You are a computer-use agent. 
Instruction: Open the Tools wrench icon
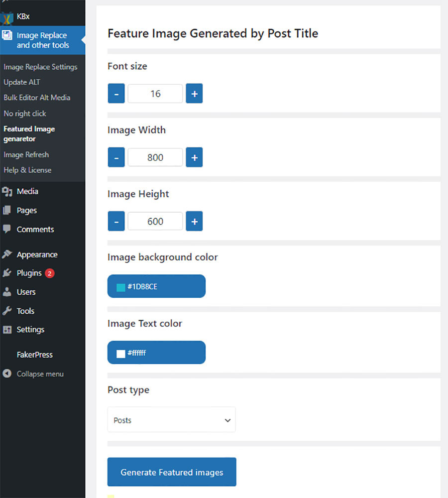(6, 311)
